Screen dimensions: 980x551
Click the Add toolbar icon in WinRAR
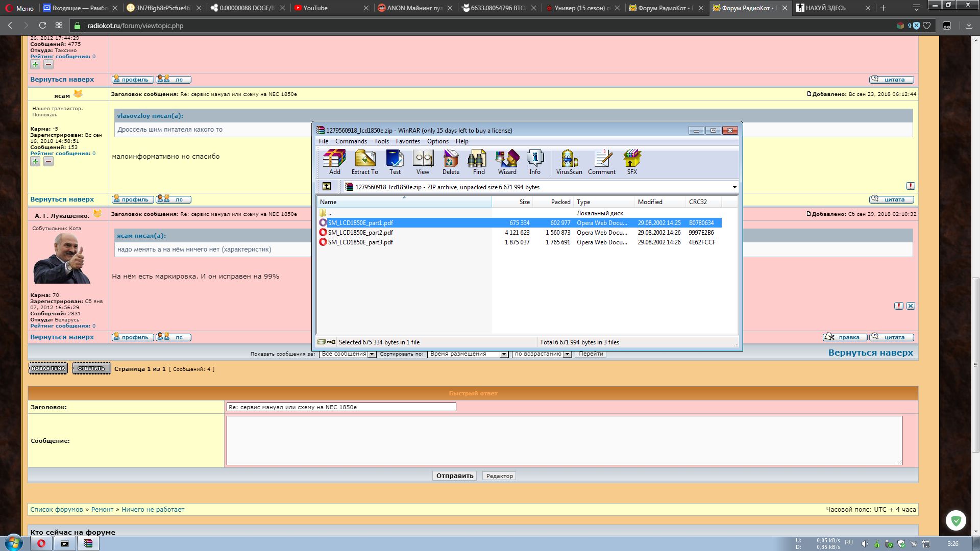click(334, 162)
